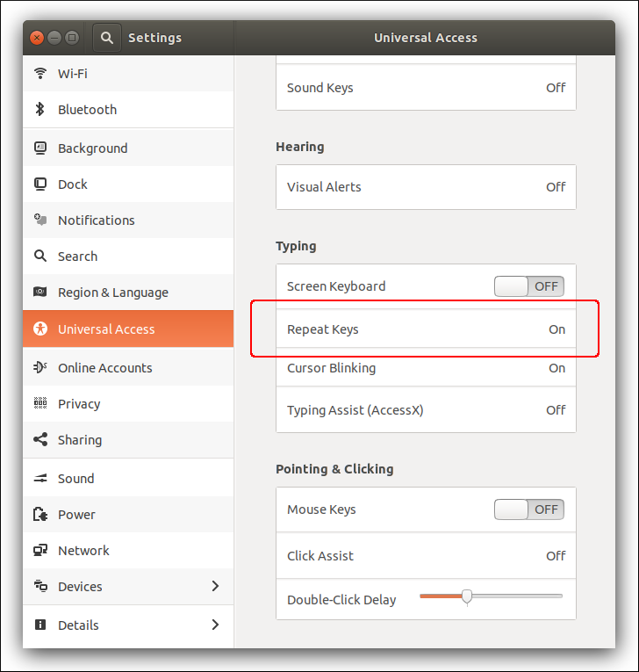
Task: Select Background in the sidebar
Action: click(x=128, y=148)
